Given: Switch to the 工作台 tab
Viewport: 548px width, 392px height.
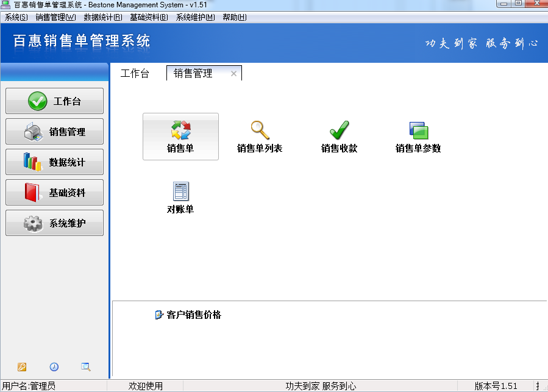Looking at the screenshot, I should (135, 73).
